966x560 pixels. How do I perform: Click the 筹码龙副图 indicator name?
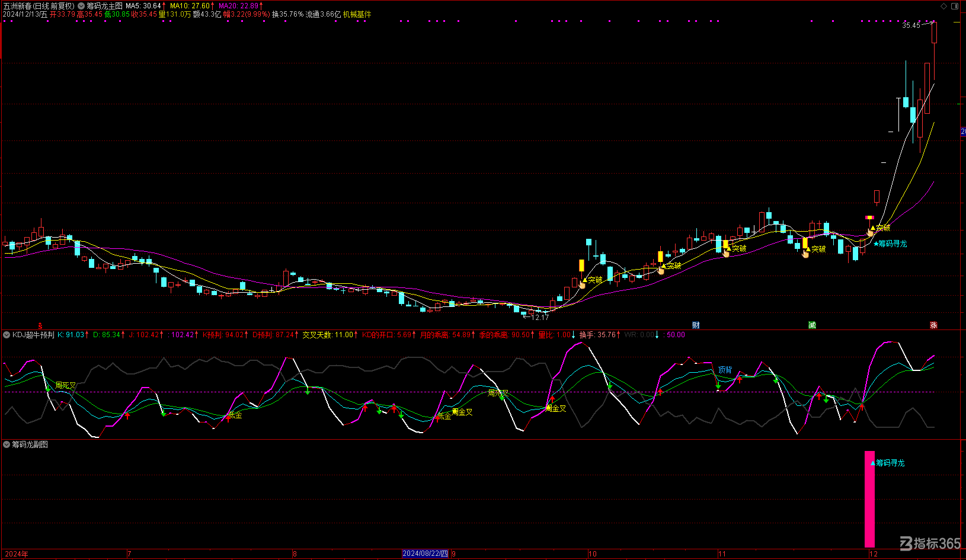click(30, 444)
